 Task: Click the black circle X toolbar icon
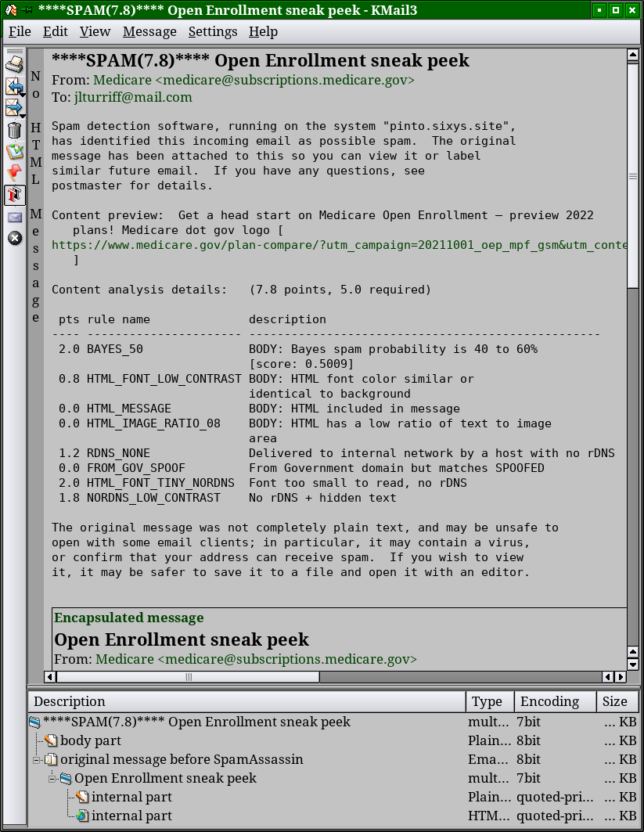click(x=14, y=238)
